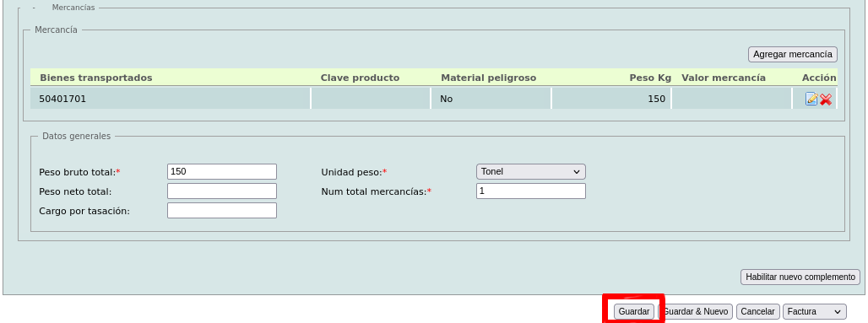This screenshot has width=868, height=323.
Task: Choose Guardar & Nuevo button
Action: coord(696,311)
